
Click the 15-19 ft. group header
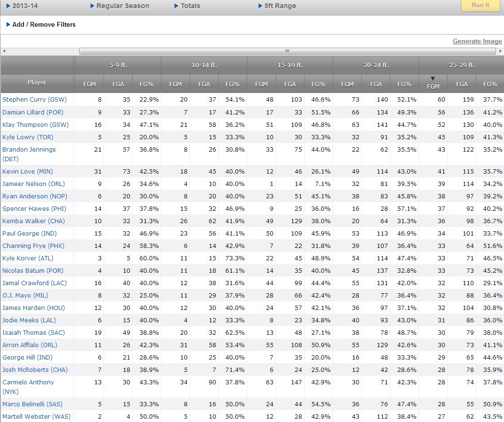[x=290, y=65]
